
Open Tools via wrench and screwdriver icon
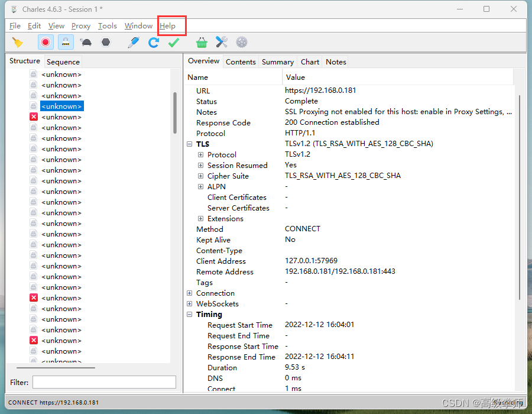tap(222, 42)
